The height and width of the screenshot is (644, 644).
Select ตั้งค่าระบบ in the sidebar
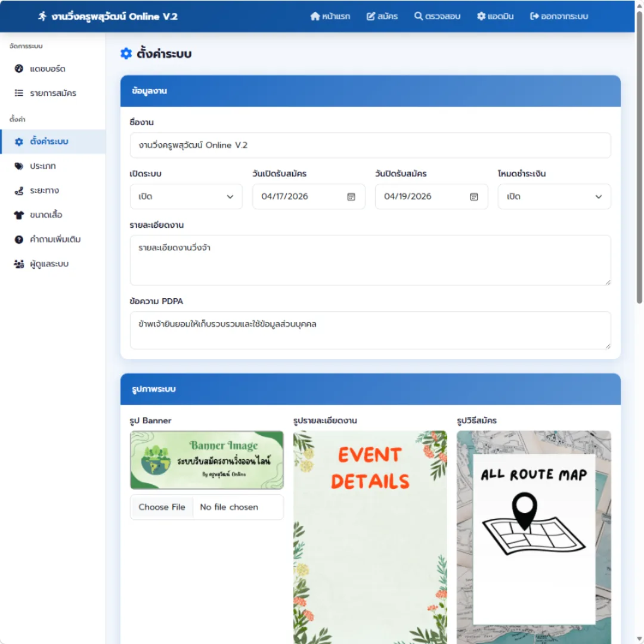52,142
